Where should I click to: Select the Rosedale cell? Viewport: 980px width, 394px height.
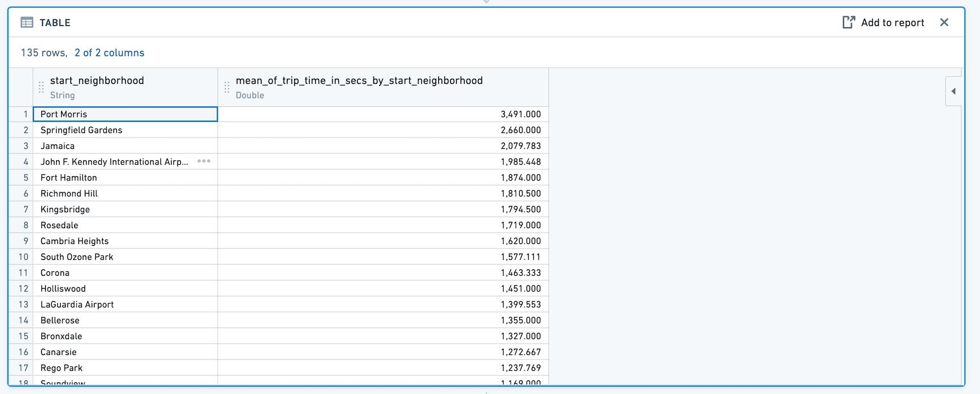[125, 225]
